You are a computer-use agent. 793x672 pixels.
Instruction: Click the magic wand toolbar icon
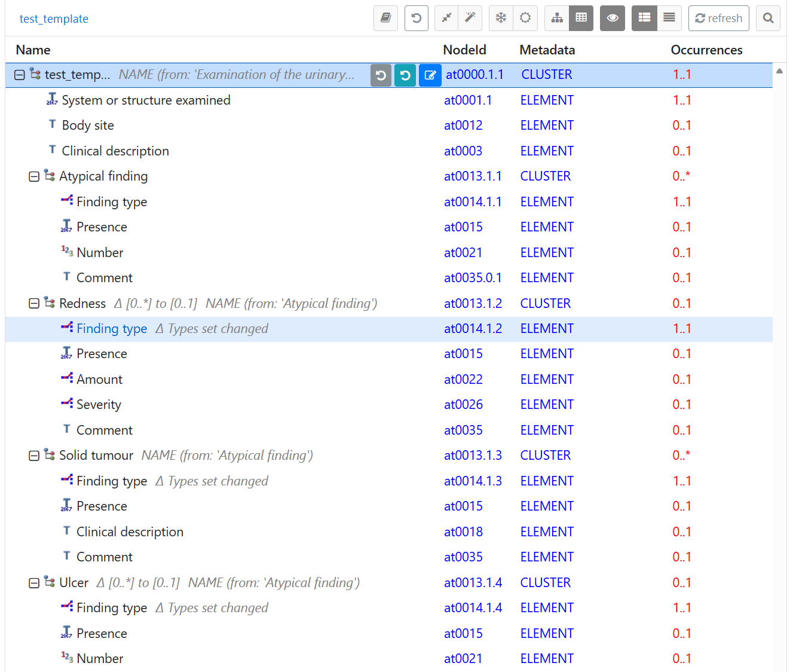[x=470, y=18]
